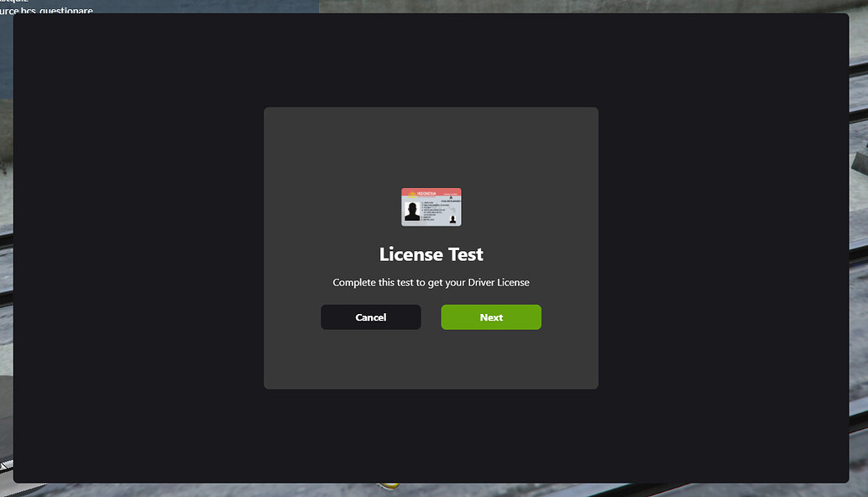The height and width of the screenshot is (497, 868).
Task: Click the dark dialog panel background
Action: tap(431, 361)
